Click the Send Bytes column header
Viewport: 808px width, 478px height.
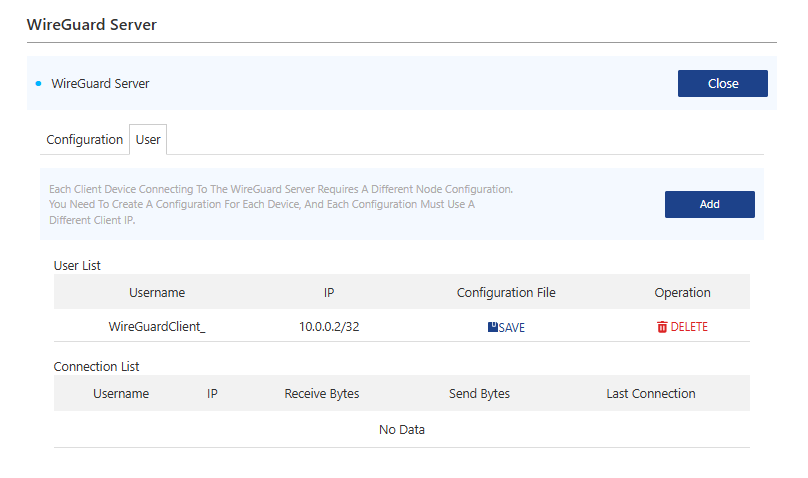coord(479,393)
